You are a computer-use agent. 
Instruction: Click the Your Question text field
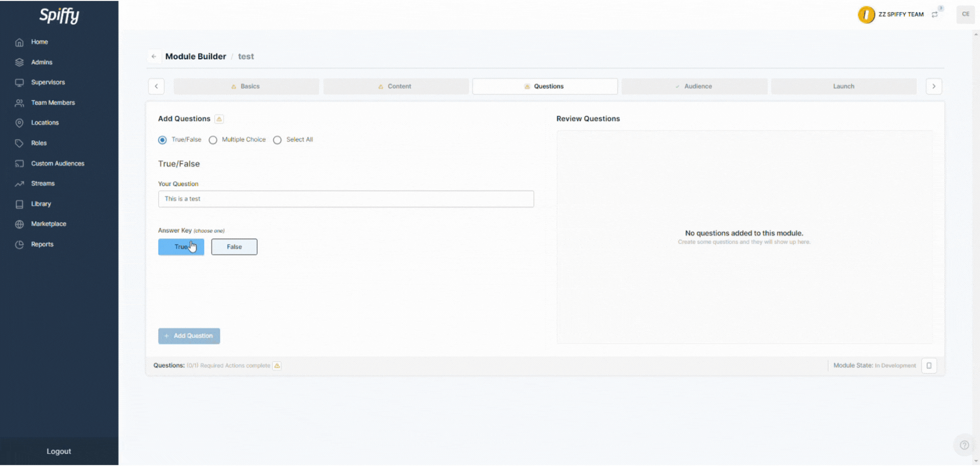click(346, 199)
